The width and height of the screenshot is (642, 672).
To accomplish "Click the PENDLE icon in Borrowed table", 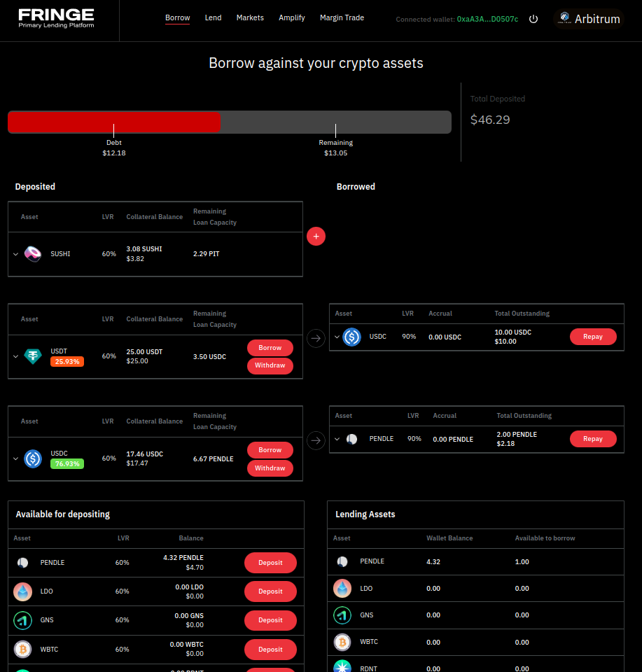I will [351, 439].
